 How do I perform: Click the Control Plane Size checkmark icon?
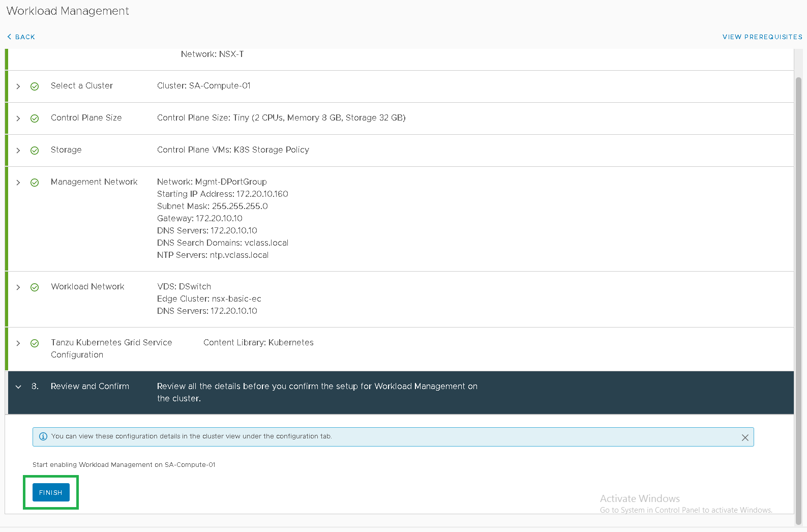35,119
